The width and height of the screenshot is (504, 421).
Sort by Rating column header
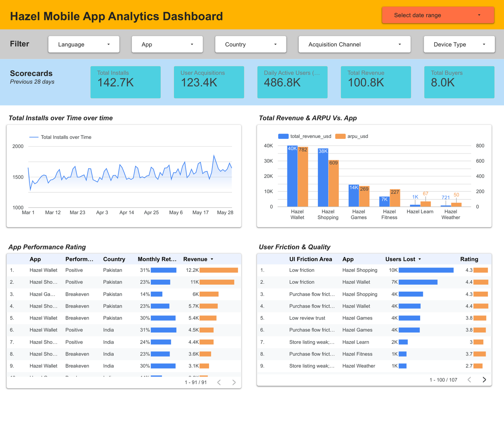(x=469, y=259)
